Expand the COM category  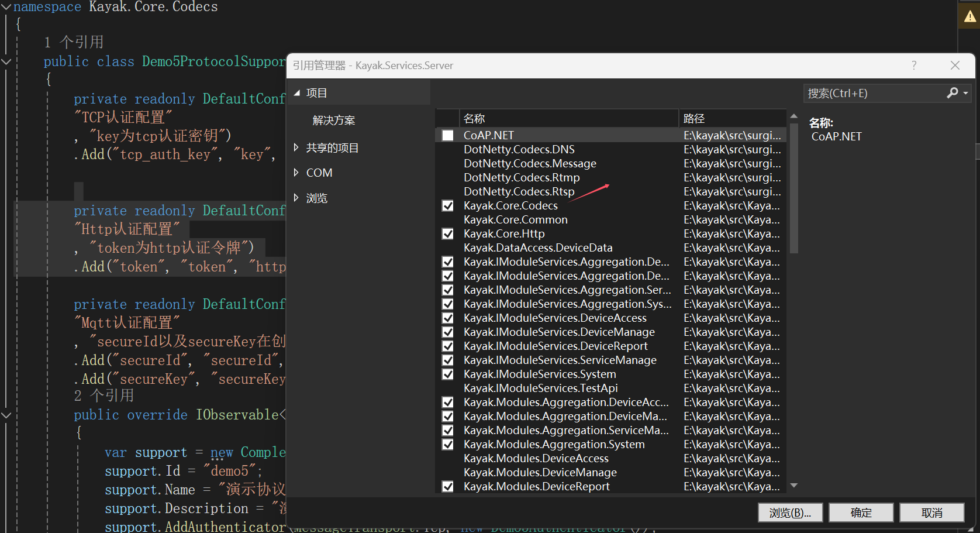296,173
